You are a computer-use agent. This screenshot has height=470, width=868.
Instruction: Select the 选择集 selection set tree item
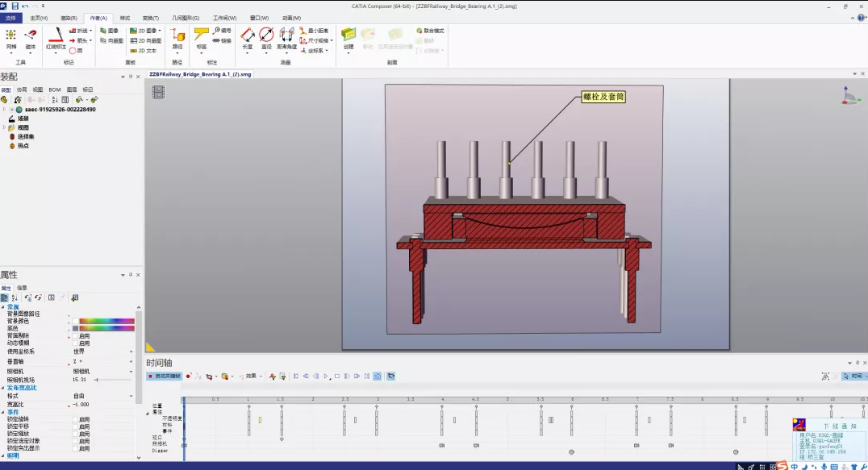(26, 136)
